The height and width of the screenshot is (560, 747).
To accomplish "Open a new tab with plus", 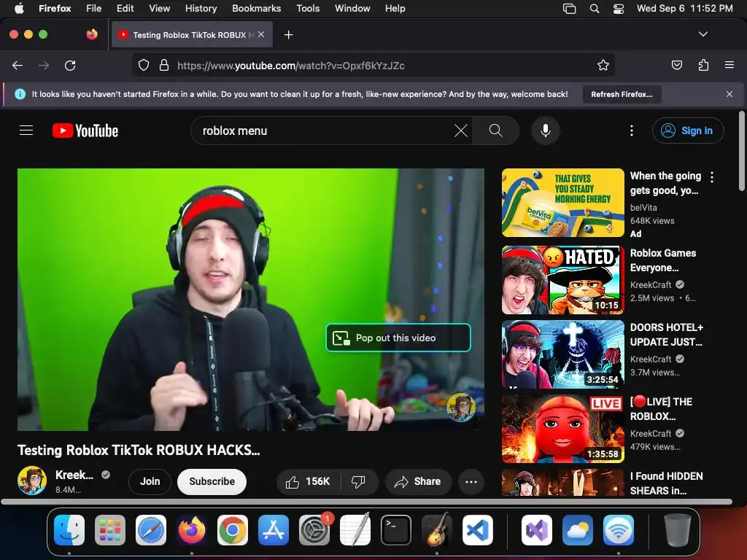I will click(x=288, y=35).
